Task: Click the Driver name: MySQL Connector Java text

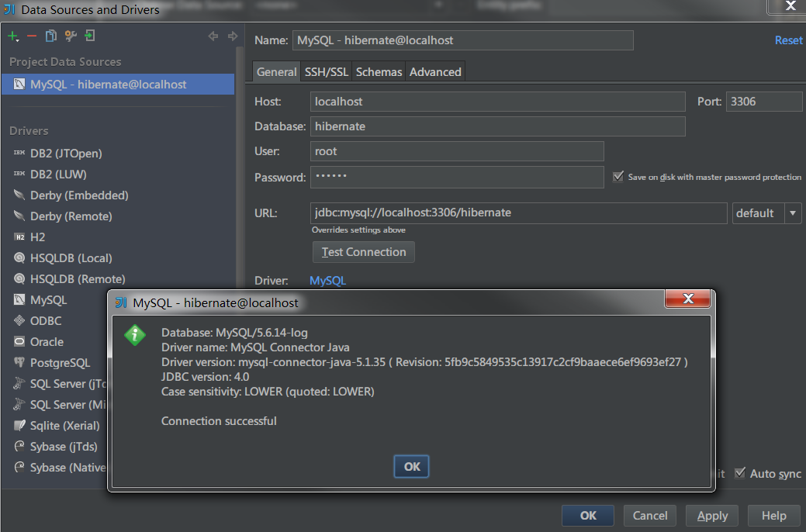Action: (255, 347)
